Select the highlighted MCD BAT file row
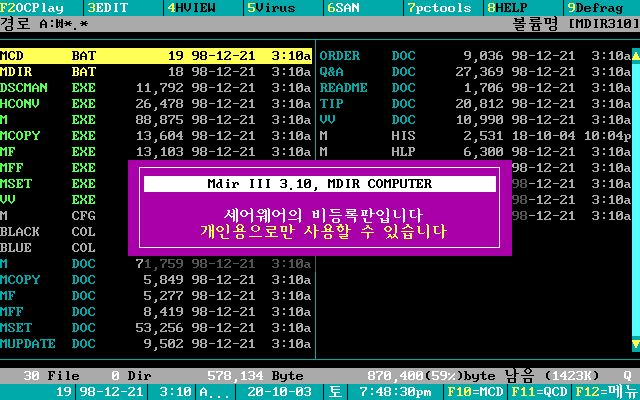This screenshot has width=640, height=400. tap(156, 56)
